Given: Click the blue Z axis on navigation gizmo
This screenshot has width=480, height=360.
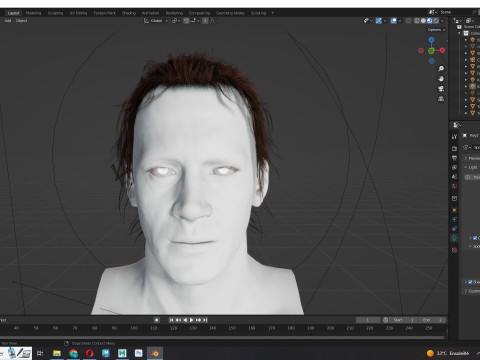Looking at the screenshot, I should tap(432, 40).
